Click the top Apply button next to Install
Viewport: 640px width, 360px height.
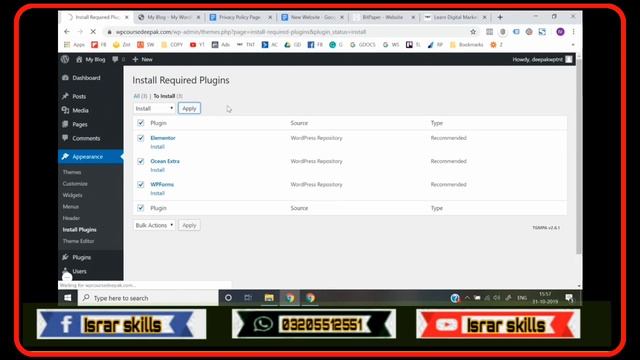189,108
